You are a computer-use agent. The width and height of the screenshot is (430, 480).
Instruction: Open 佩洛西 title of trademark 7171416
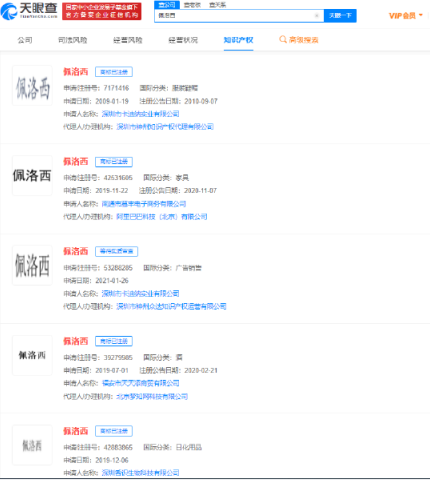[76, 72]
